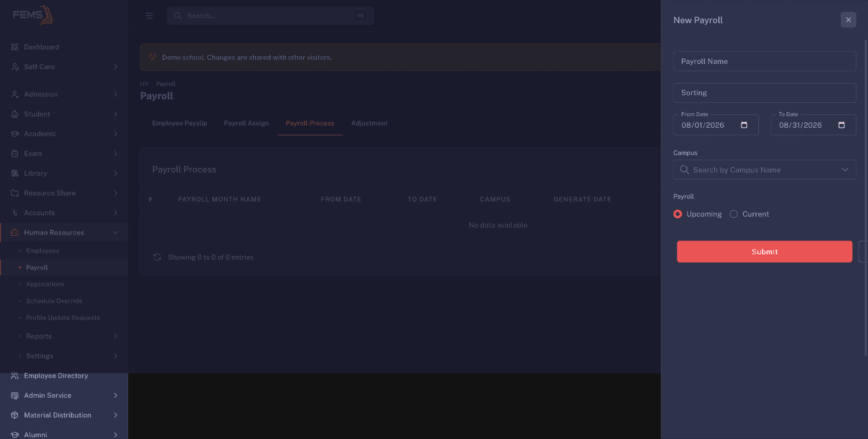
Task: Expand the Reports submenu chevron
Action: coord(115,336)
